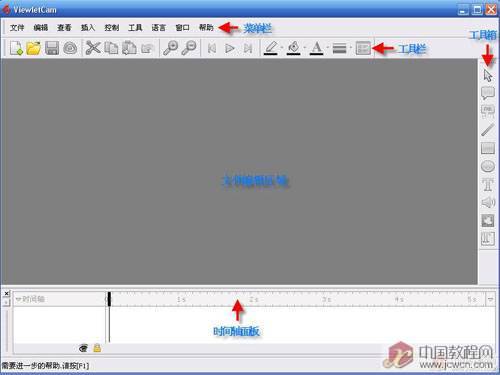Open a project with the folder icon
500x375 pixels.
33,48
